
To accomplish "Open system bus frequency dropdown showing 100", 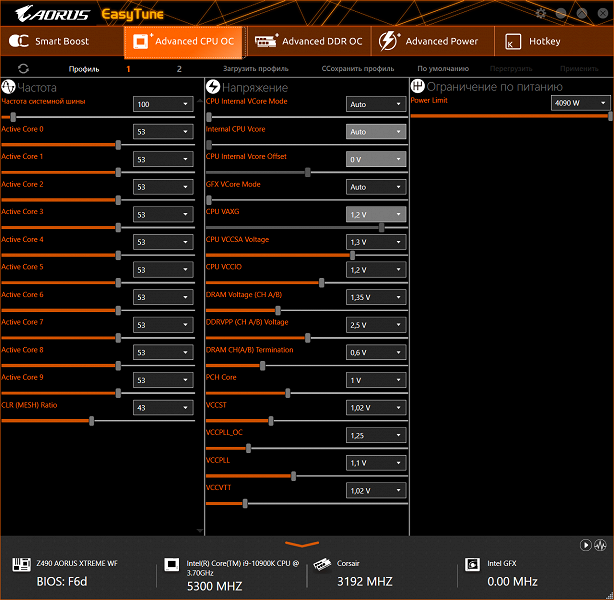I will pos(163,104).
